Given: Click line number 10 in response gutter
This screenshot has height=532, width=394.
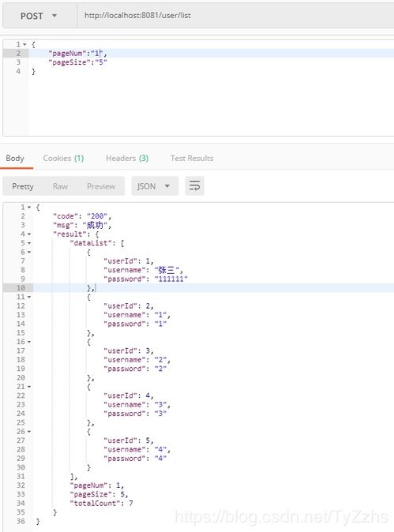Looking at the screenshot, I should [x=21, y=288].
